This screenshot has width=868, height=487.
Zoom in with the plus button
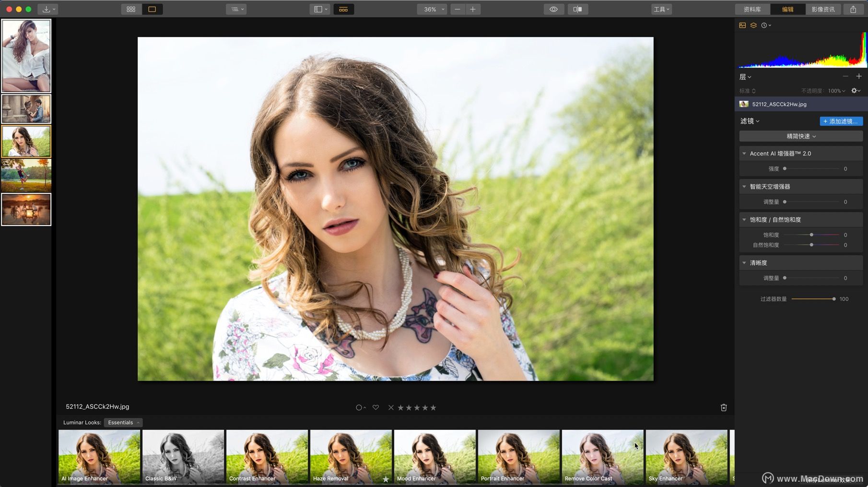pyautogui.click(x=473, y=9)
